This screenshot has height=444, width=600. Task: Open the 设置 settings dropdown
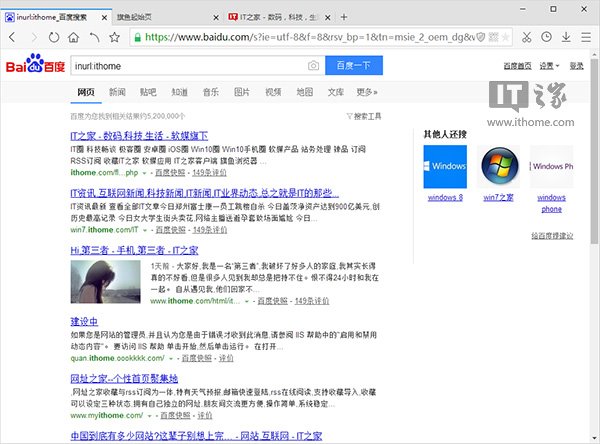click(x=546, y=66)
